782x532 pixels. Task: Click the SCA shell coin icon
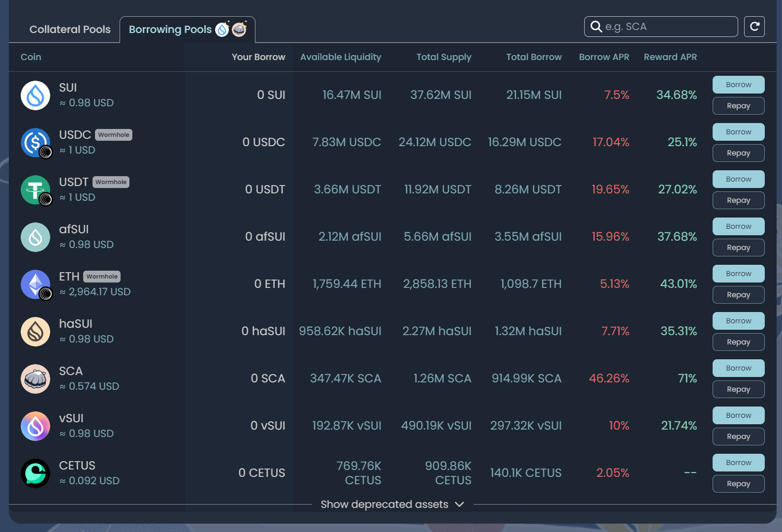pos(35,379)
